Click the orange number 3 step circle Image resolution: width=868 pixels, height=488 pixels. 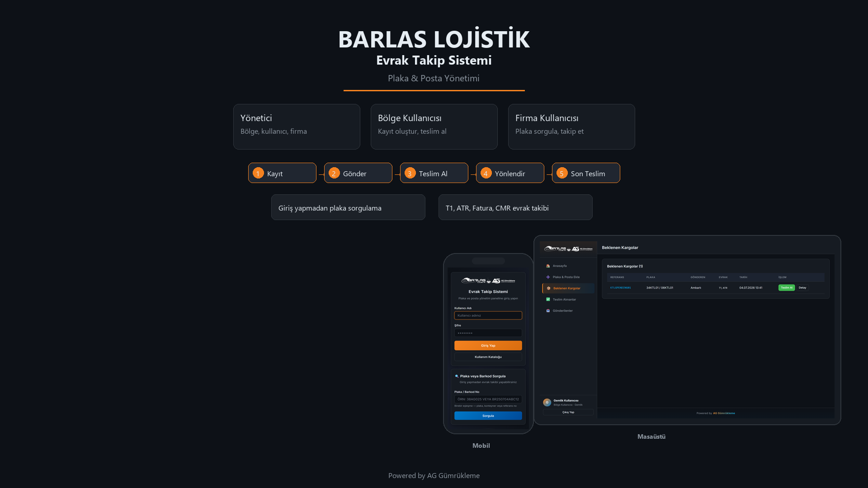pos(410,173)
